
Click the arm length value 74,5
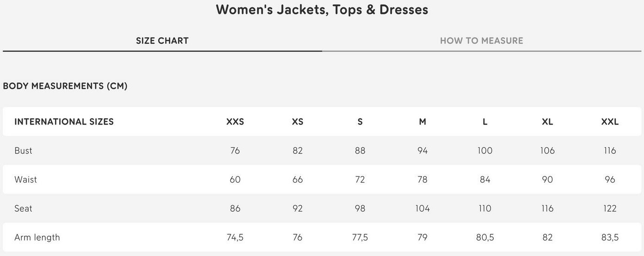[235, 237]
